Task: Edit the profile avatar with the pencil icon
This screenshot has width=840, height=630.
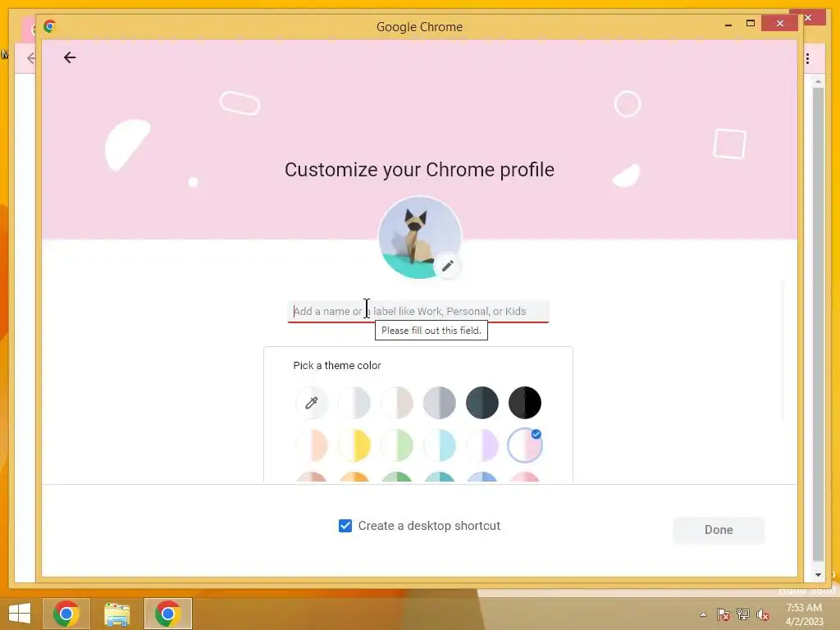Action: click(x=447, y=266)
